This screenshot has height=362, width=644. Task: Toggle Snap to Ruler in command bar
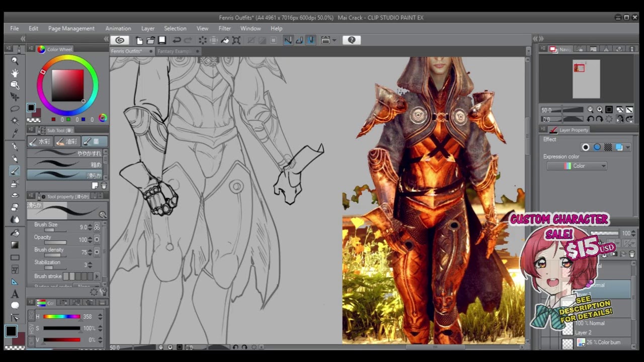pos(288,40)
